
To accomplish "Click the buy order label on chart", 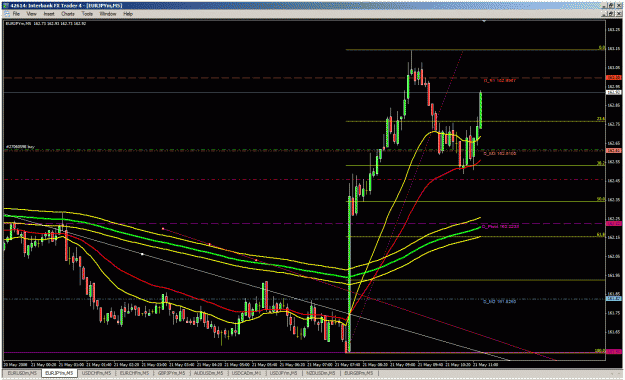I will tap(20, 147).
